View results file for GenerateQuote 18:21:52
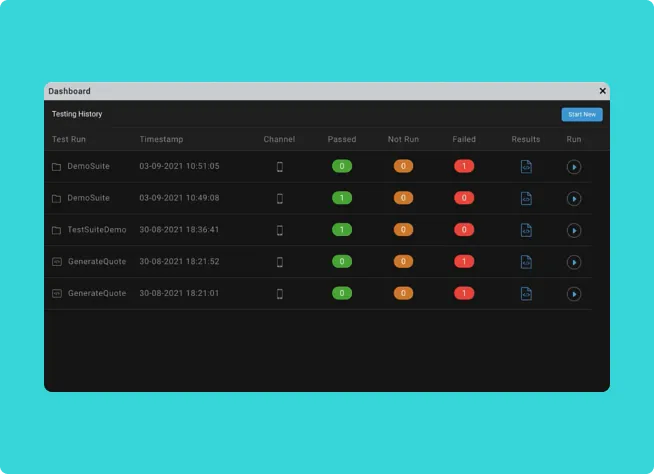 tap(526, 263)
